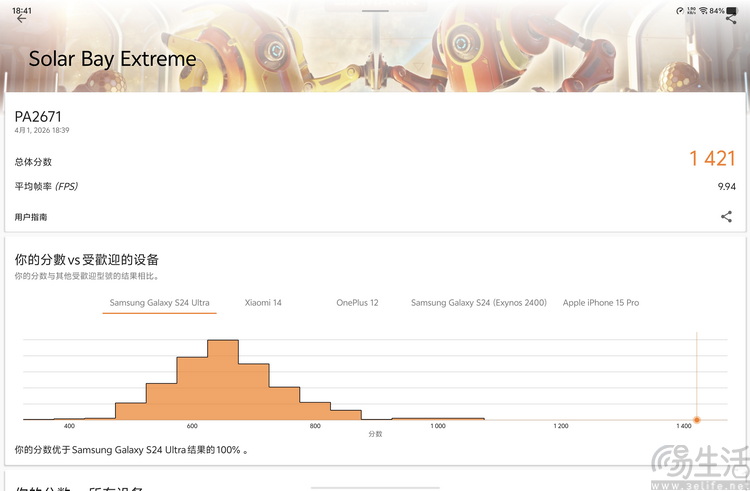
Task: Select the Apple iPhone 15 Pro tab
Action: (600, 302)
